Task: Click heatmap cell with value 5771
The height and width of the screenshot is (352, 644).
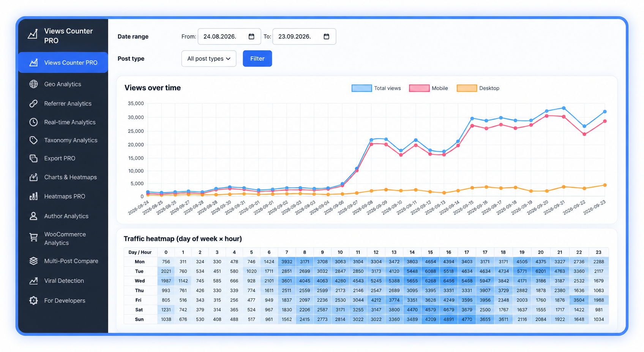Action: click(522, 271)
